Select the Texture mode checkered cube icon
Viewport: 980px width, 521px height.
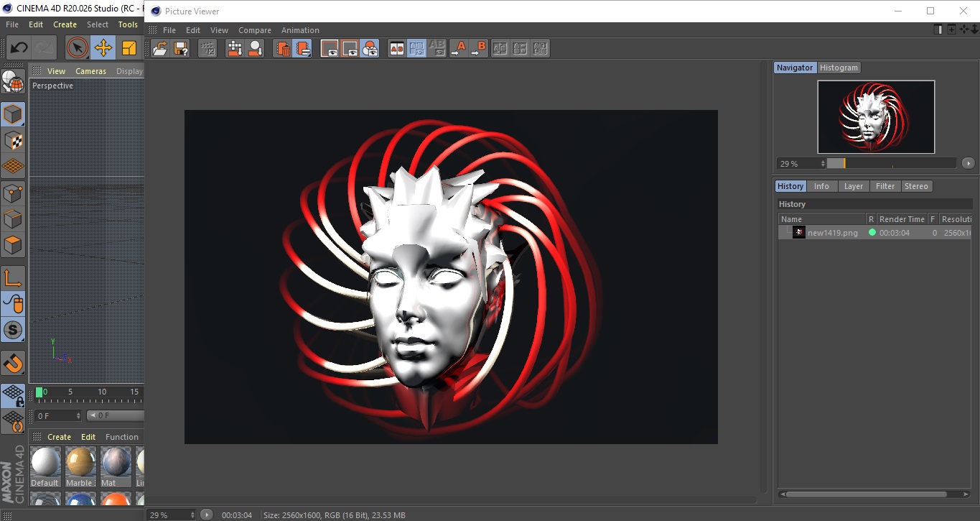tap(13, 141)
